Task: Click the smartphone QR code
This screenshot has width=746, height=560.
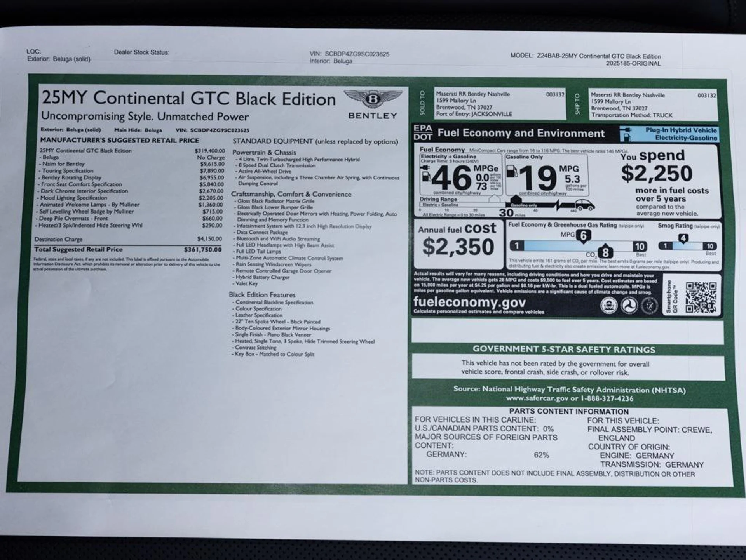Action: pos(701,297)
